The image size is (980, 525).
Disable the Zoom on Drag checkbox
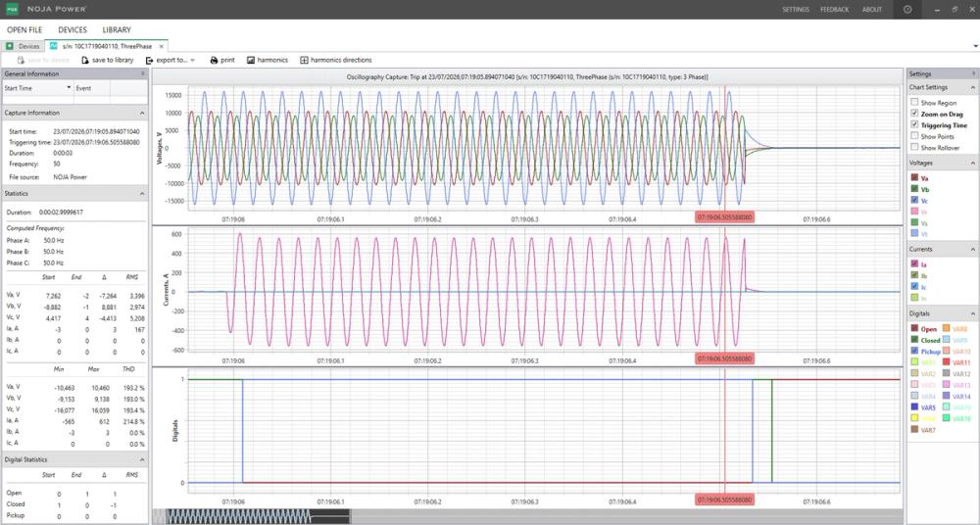click(915, 114)
